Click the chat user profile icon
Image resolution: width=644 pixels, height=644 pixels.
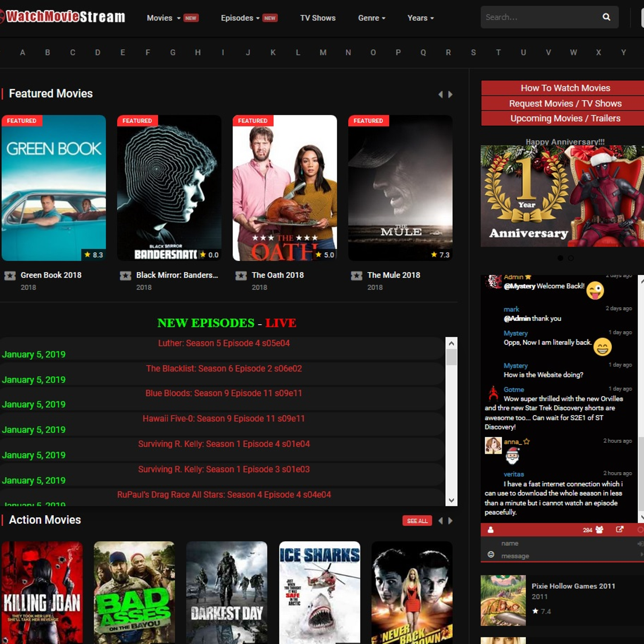(490, 530)
